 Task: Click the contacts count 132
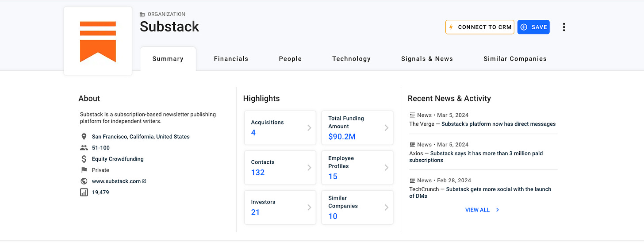[258, 173]
